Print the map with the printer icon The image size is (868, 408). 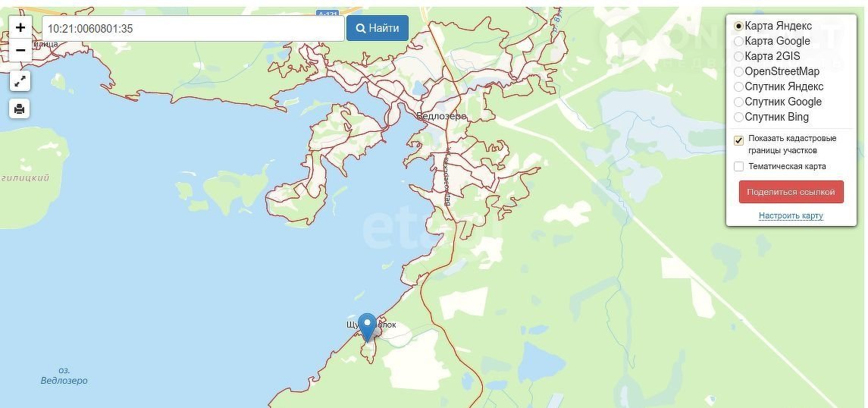(20, 108)
